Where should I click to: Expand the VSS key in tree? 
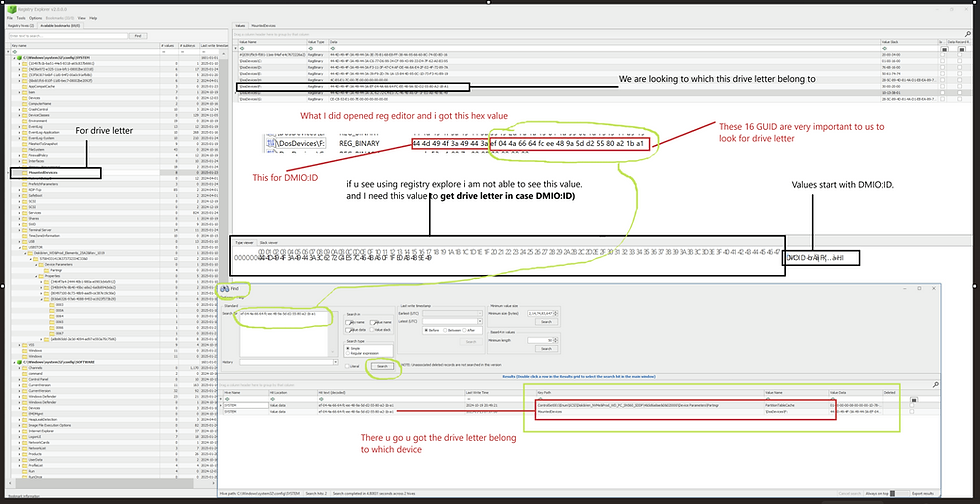pyautogui.click(x=19, y=345)
